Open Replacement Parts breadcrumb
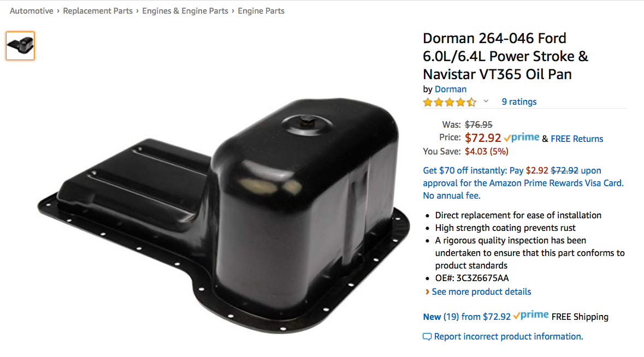This screenshot has width=644, height=357. click(x=98, y=11)
